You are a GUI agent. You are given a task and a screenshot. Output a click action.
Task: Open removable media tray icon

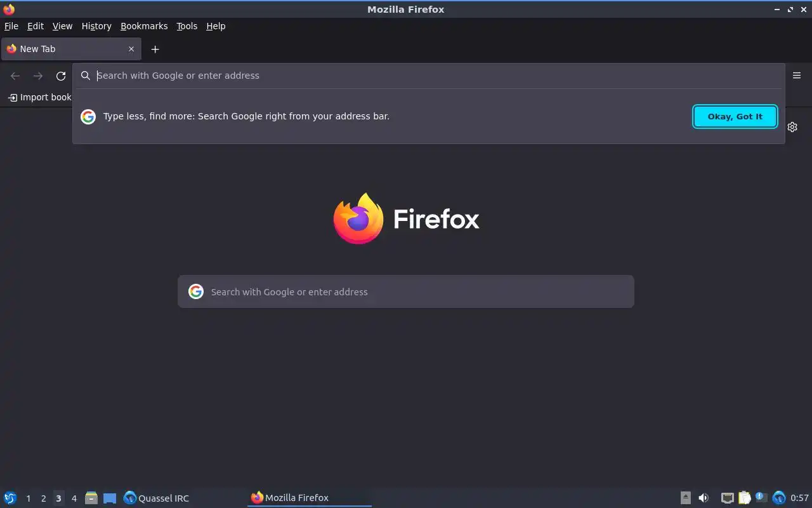click(686, 498)
